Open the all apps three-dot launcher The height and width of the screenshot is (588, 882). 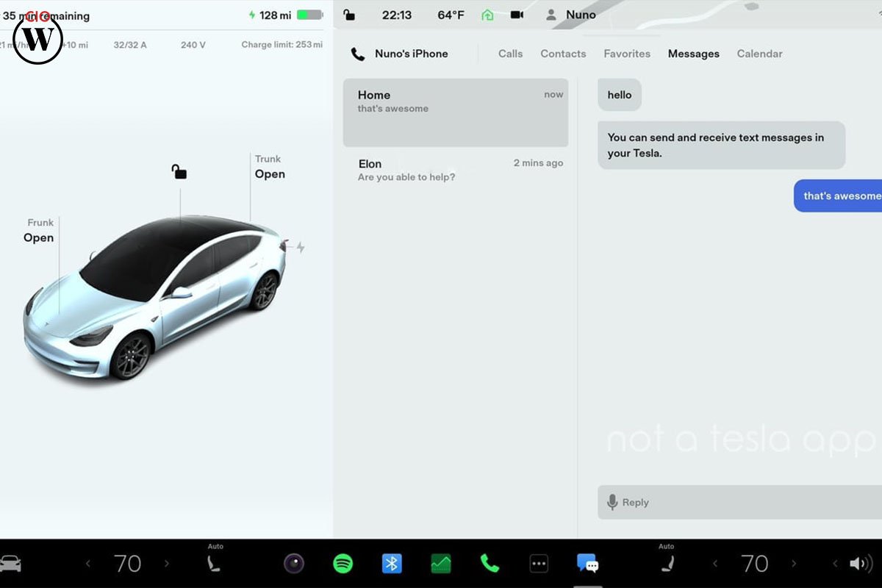tap(539, 564)
